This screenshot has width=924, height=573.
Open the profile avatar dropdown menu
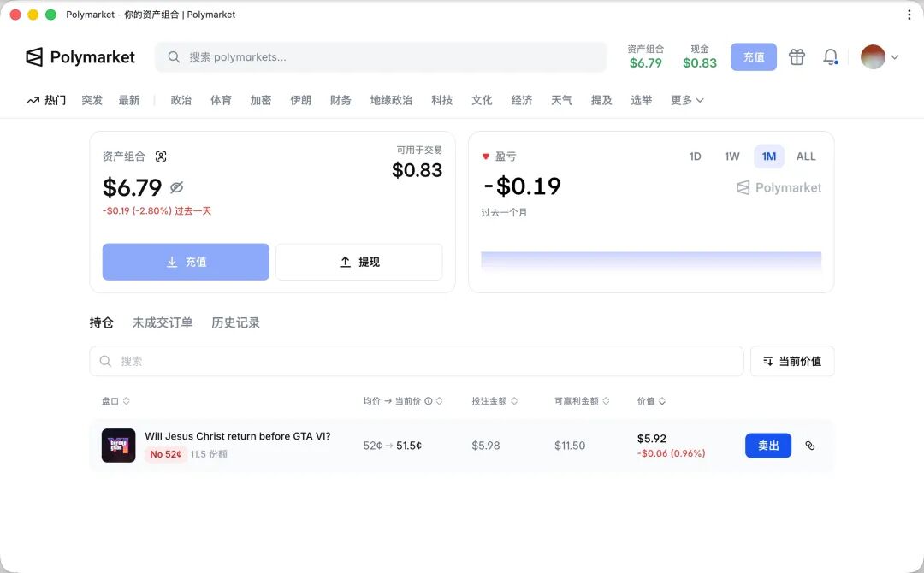pyautogui.click(x=880, y=57)
